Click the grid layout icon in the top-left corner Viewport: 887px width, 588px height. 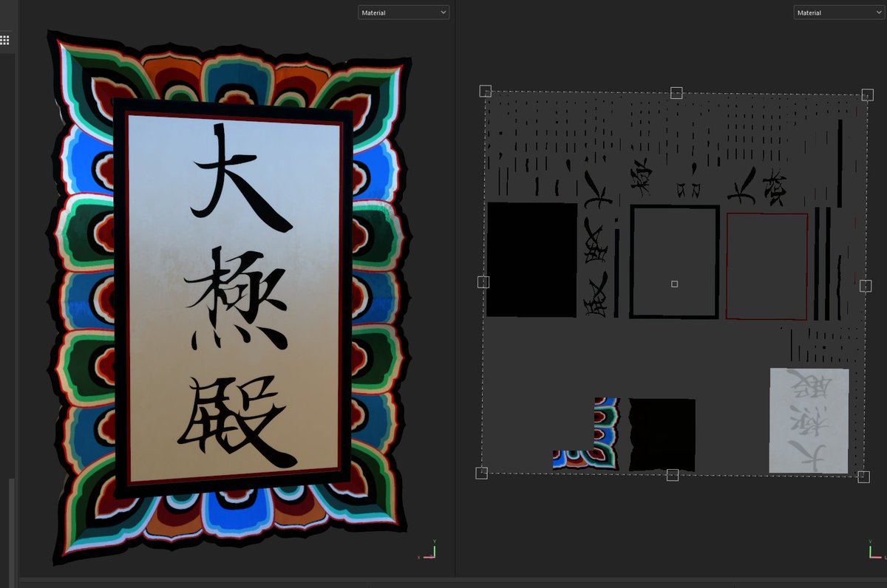6,40
